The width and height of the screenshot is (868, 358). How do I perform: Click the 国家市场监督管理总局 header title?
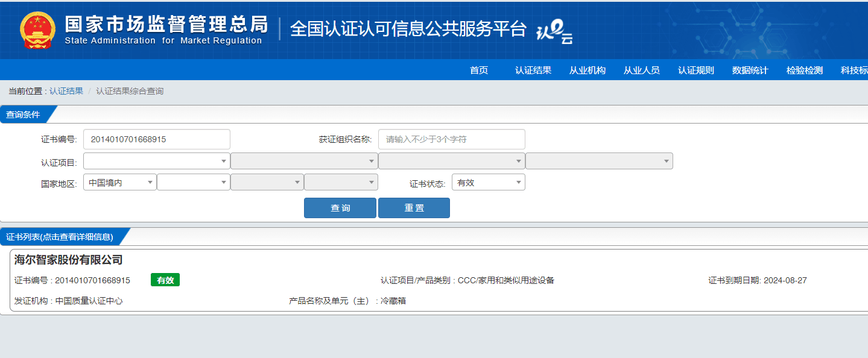coord(166,24)
